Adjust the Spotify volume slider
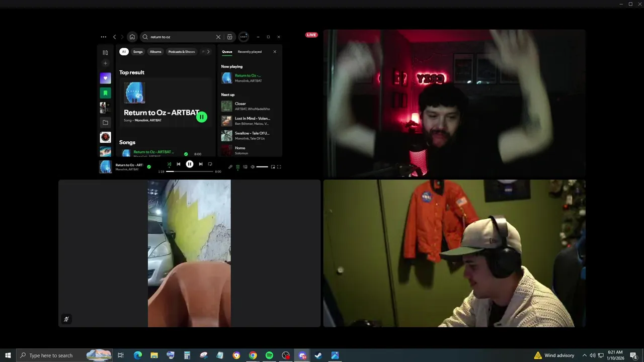 tap(262, 167)
